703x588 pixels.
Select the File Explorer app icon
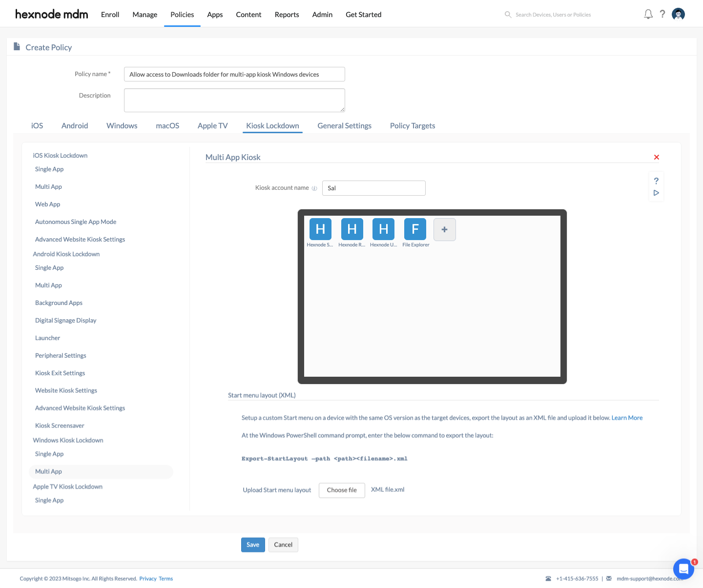(415, 229)
